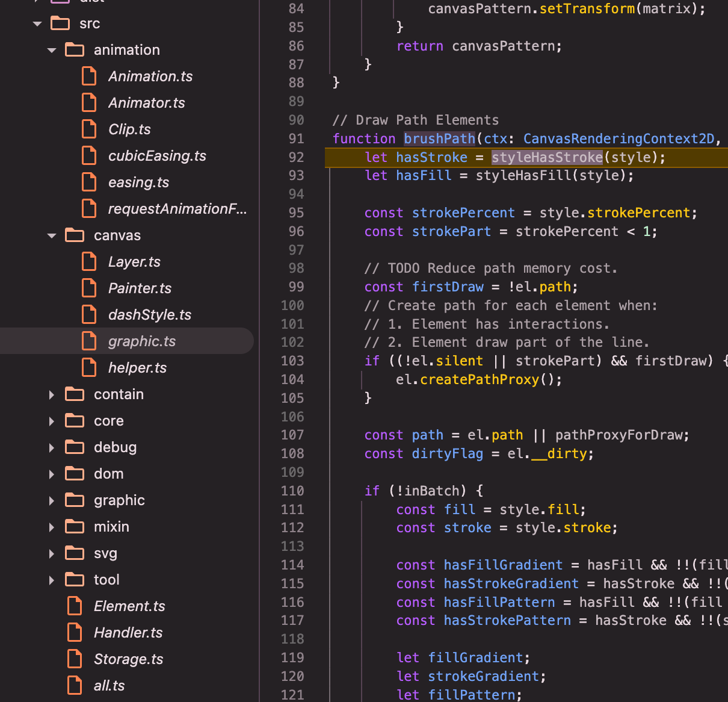Viewport: 728px width, 702px height.
Task: Expand the svg folder arrow
Action: [x=52, y=554]
